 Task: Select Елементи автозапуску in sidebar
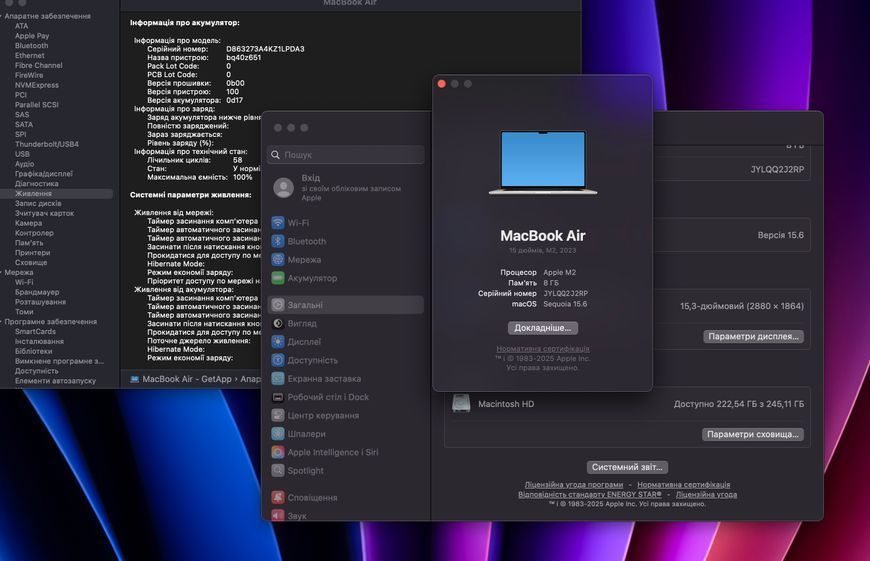[x=55, y=381]
